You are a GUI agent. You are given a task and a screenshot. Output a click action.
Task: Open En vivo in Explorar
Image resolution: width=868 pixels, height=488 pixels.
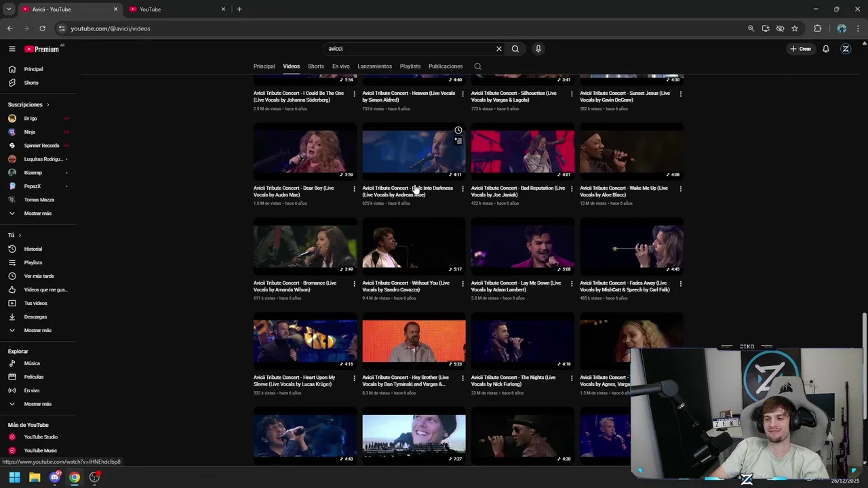pos(38,390)
